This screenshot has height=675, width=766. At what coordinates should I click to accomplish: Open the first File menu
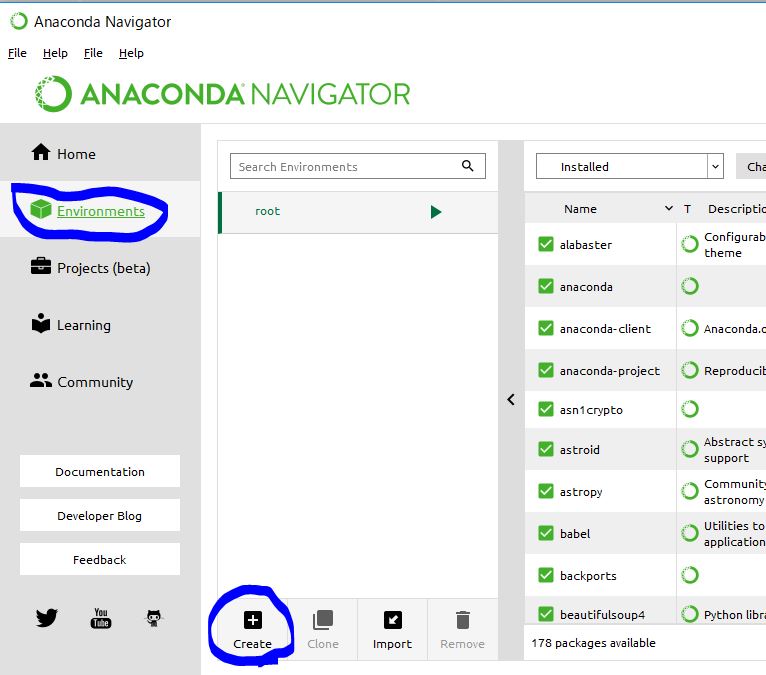click(18, 53)
